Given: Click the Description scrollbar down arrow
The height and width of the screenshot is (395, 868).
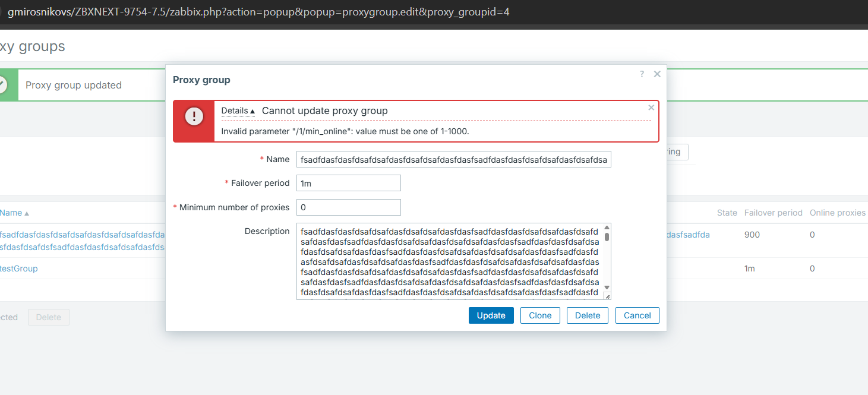Looking at the screenshot, I should 607,287.
